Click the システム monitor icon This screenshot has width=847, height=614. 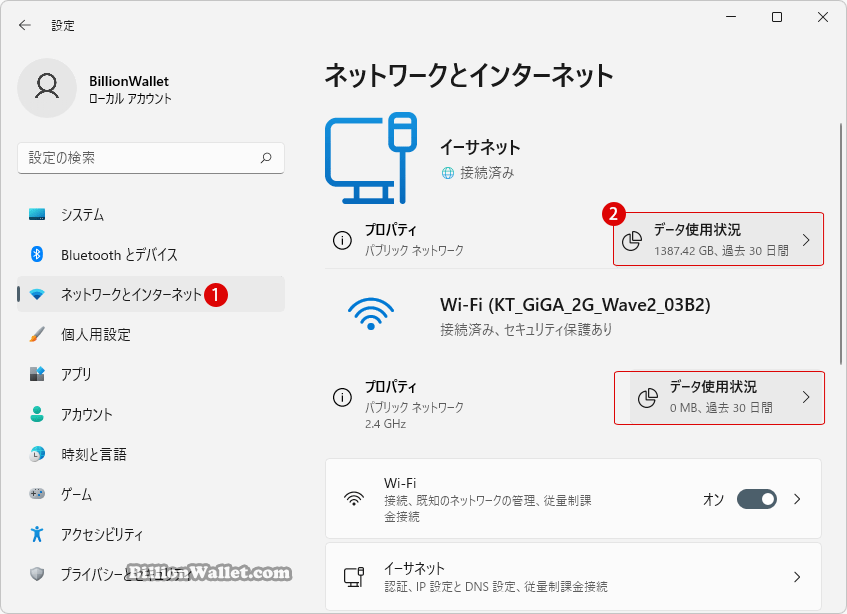click(x=37, y=214)
